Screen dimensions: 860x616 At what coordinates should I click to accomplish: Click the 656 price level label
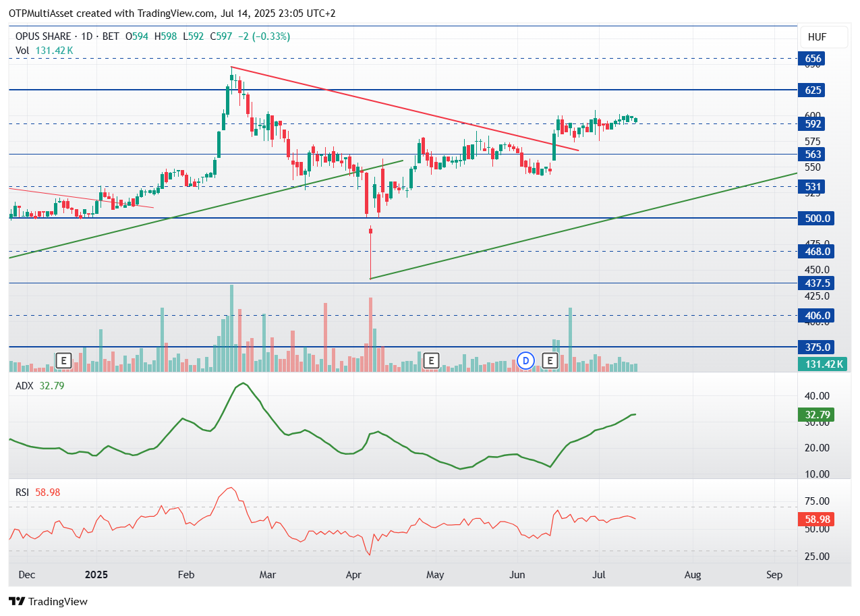(x=813, y=59)
